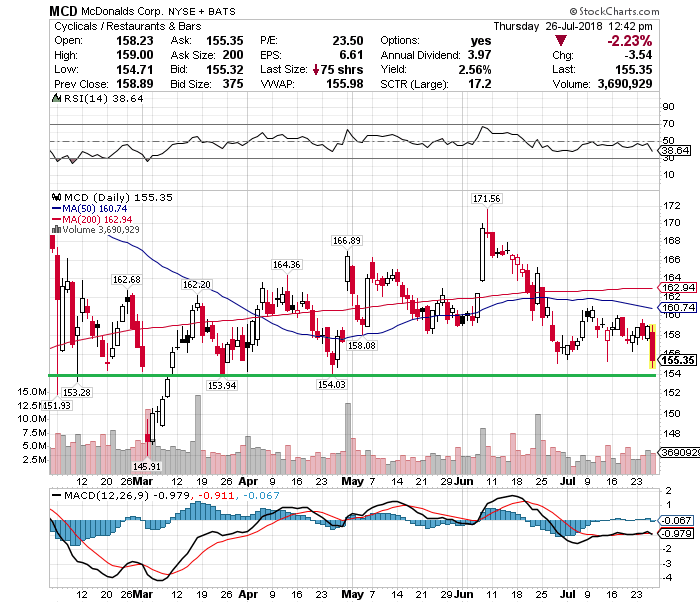Viewport: 700px width, 603px height.
Task: Click the -0.067 histogram tag on MACD axis
Action: (676, 520)
